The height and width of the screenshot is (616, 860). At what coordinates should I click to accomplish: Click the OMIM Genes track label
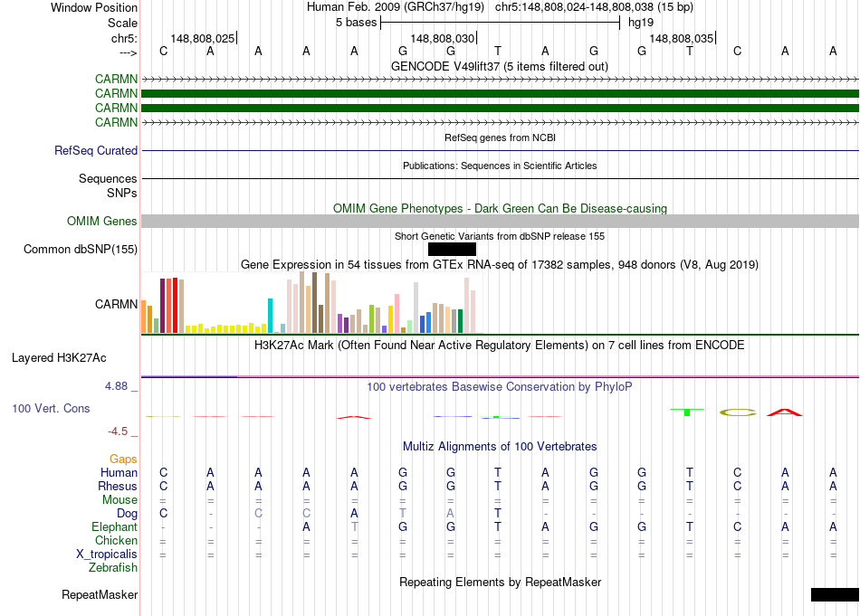coord(102,221)
